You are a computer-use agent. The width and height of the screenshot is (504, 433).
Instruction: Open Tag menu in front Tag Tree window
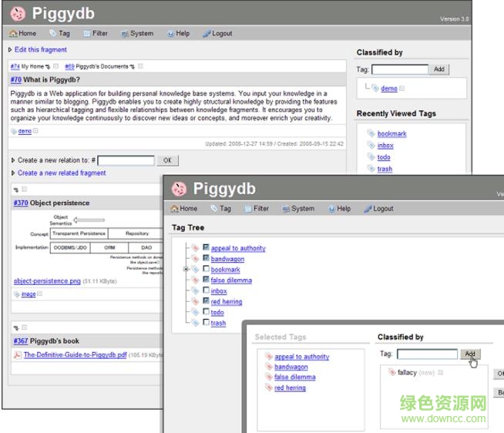(x=221, y=208)
